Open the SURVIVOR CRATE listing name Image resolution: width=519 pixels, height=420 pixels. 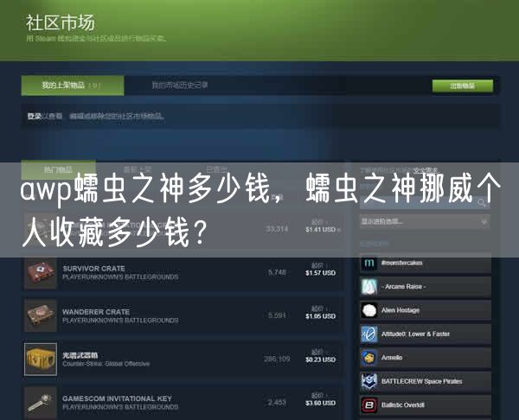coord(94,269)
